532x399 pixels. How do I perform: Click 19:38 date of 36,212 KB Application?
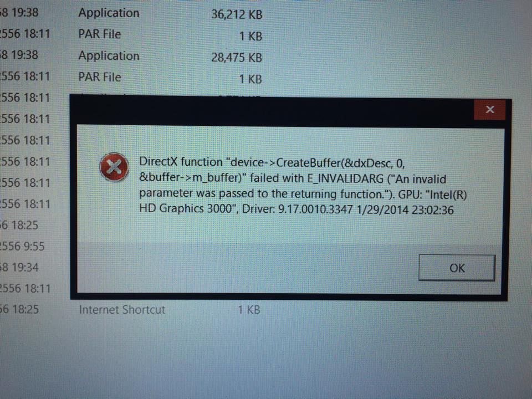tap(19, 13)
